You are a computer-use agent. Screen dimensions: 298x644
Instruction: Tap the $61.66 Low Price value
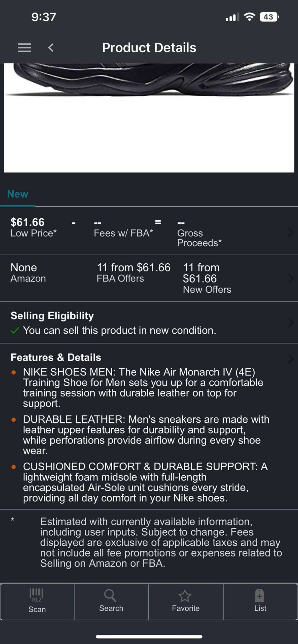click(x=27, y=222)
